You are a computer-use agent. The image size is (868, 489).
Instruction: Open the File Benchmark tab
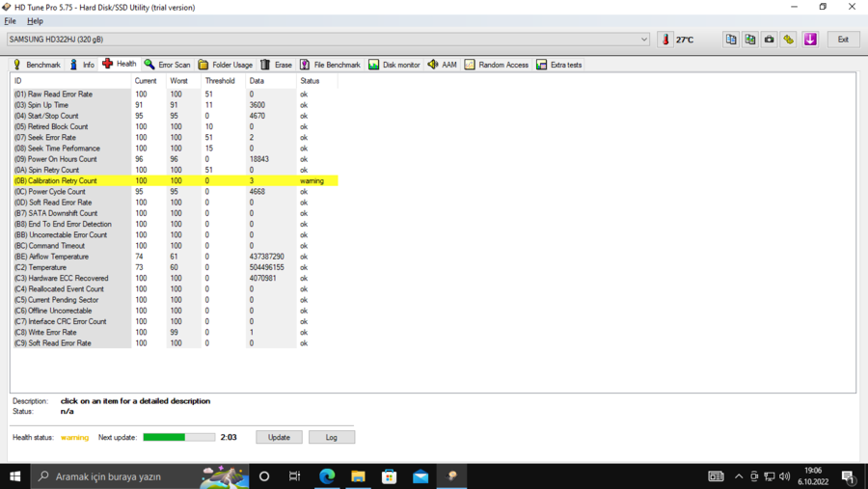(x=330, y=65)
